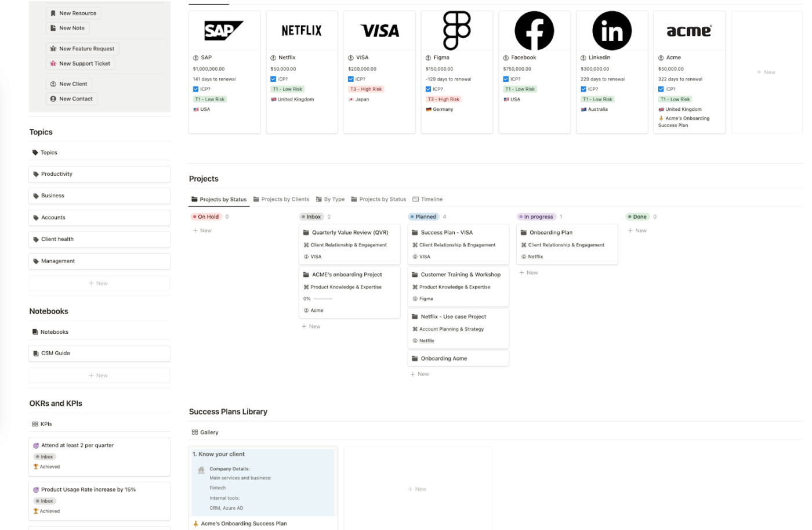
Task: Click the book icon next to CSM Guide
Action: click(37, 353)
